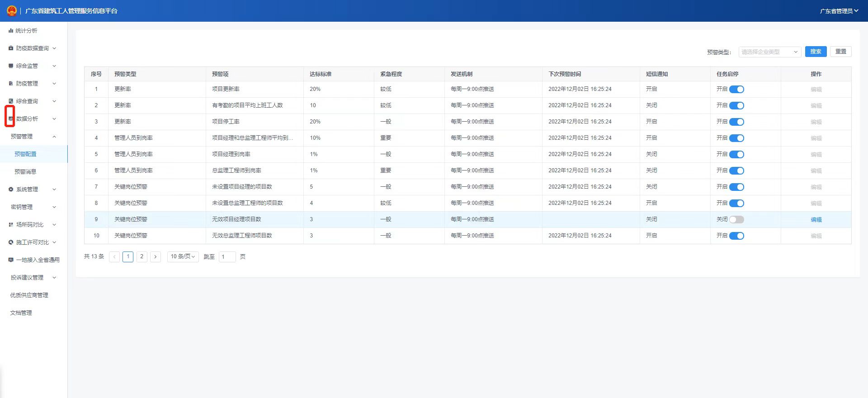Click the icon beside 施工许可对比

click(11, 242)
